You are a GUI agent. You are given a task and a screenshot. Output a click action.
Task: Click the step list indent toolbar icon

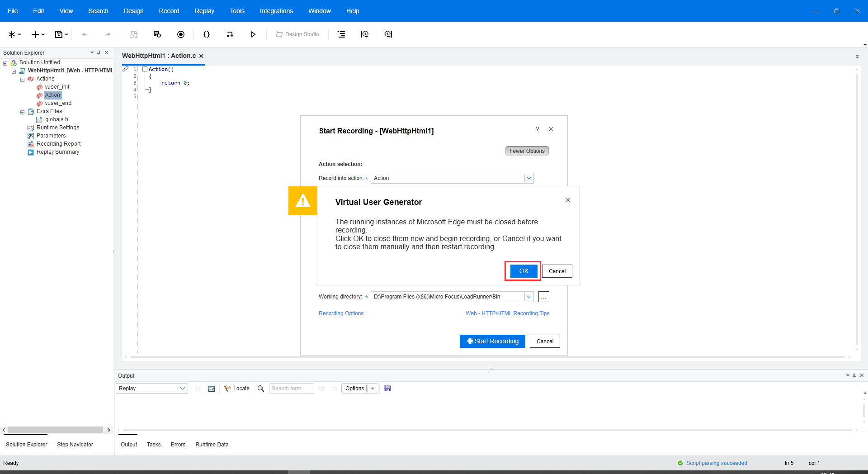341,34
